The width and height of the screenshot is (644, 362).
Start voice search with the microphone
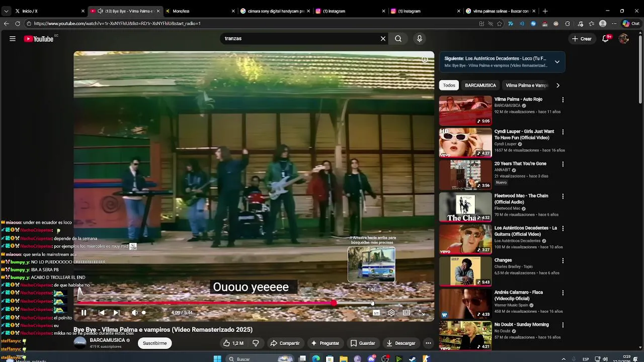click(420, 39)
